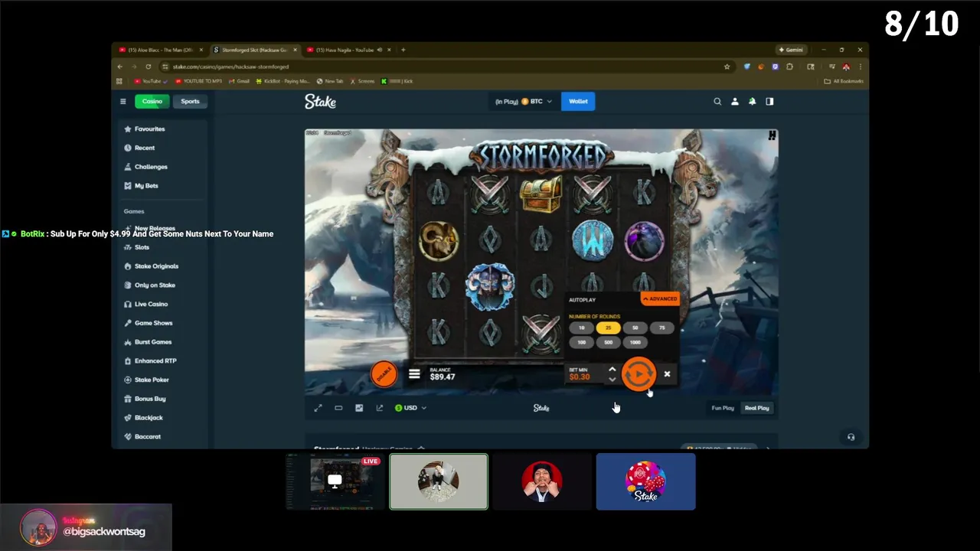Switch to Real Play mode
This screenshot has width=980, height=551.
pyautogui.click(x=756, y=408)
